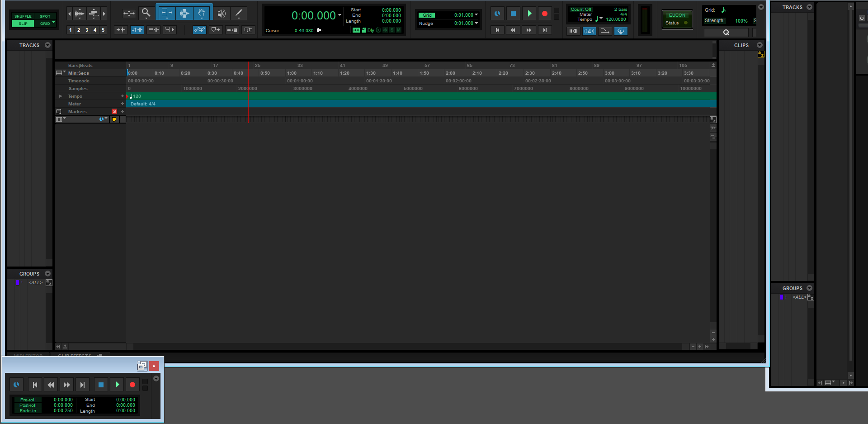Viewport: 868px width, 424px height.
Task: Click Return to Zero in main toolbar
Action: click(497, 30)
